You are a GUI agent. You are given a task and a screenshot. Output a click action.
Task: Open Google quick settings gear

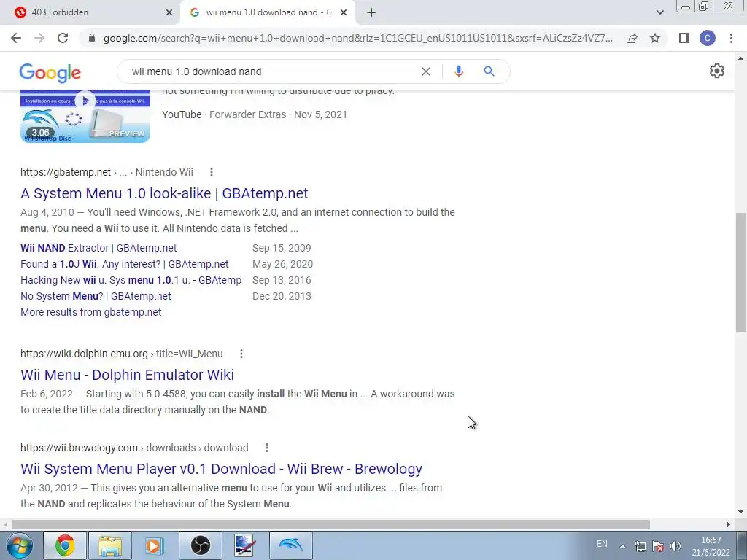point(717,71)
